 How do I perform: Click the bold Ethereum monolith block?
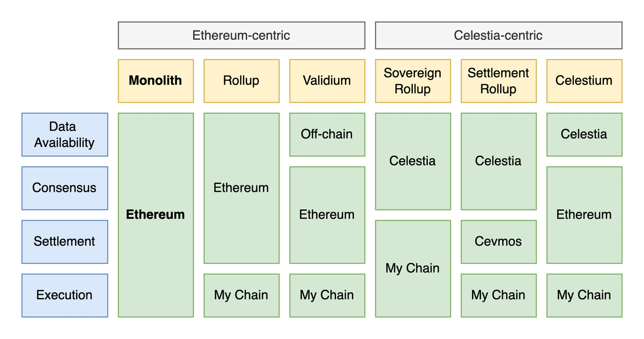[x=156, y=215]
